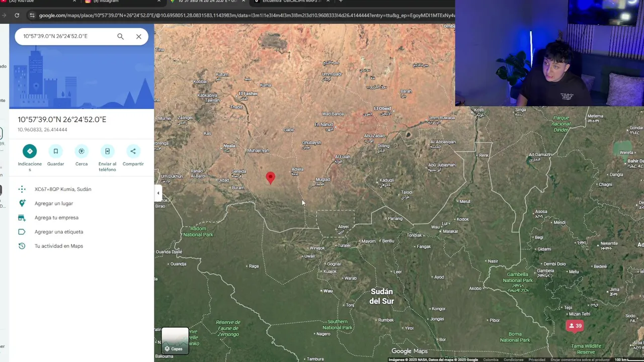Click Agregar una etiqueta

pos(59,232)
